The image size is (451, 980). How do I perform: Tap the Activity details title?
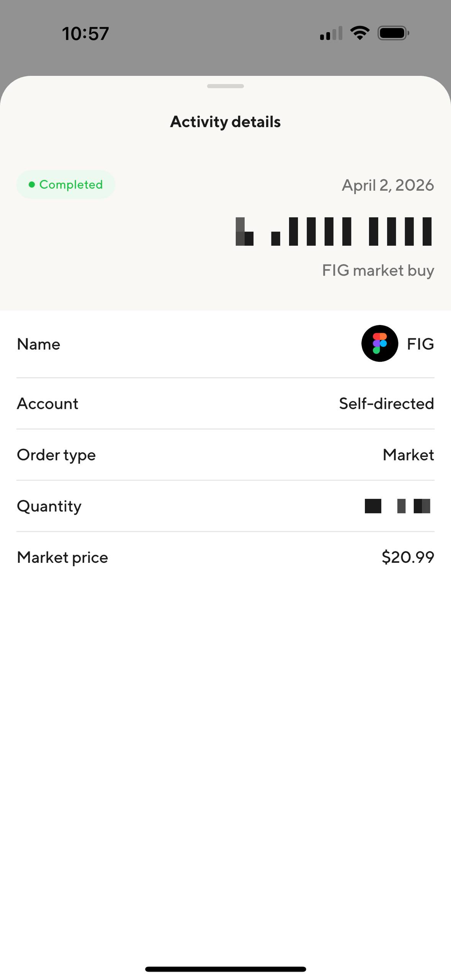tap(225, 122)
